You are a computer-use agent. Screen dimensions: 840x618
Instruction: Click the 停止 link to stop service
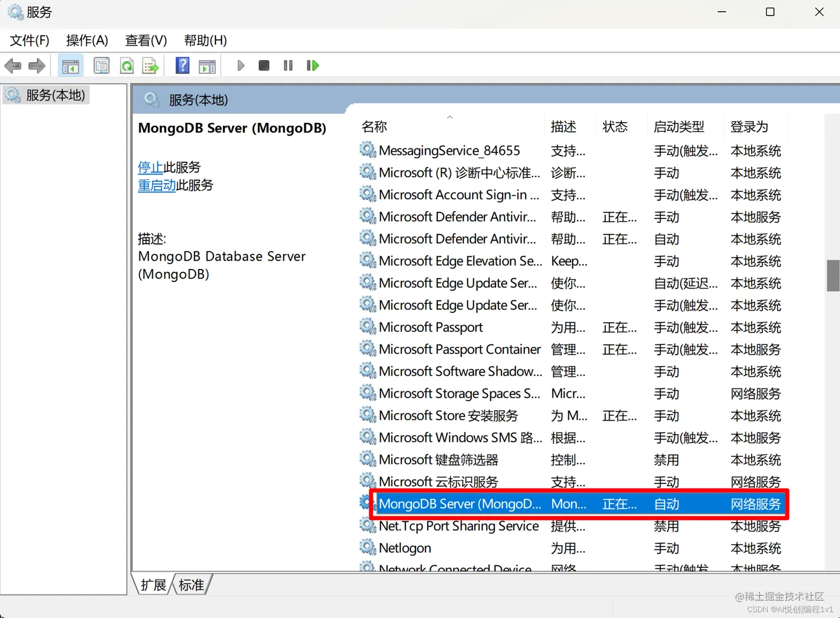[151, 167]
